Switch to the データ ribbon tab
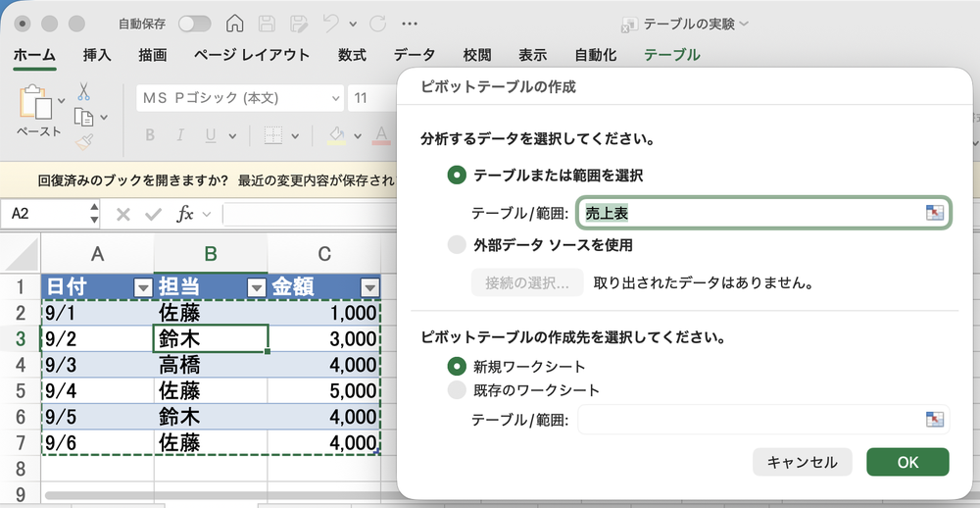Screen dimensions: 980x508 [x=415, y=55]
